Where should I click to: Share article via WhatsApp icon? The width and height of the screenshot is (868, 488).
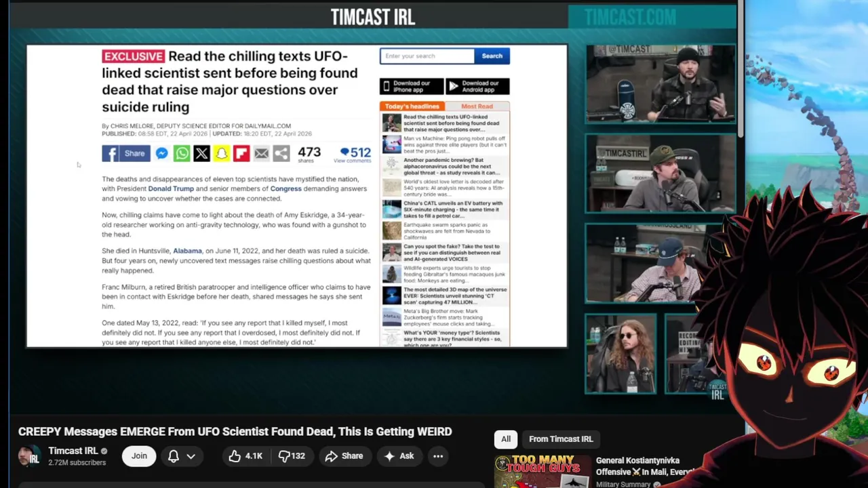182,153
